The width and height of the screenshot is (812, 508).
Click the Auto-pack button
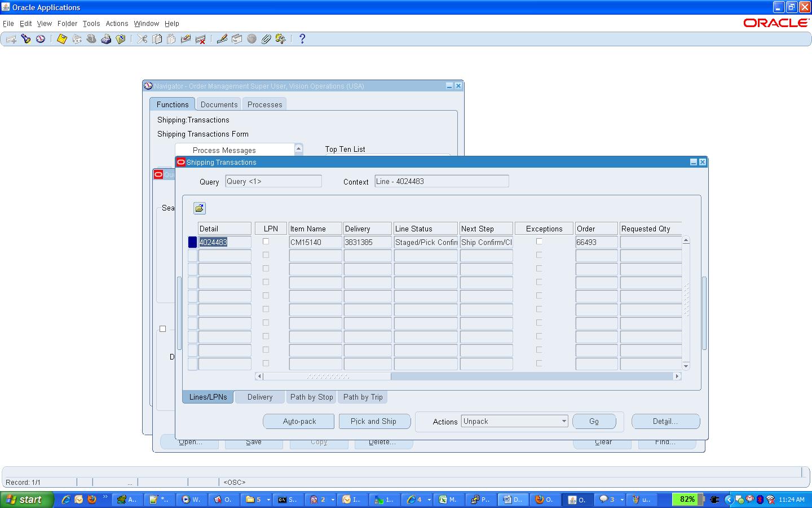coord(299,421)
